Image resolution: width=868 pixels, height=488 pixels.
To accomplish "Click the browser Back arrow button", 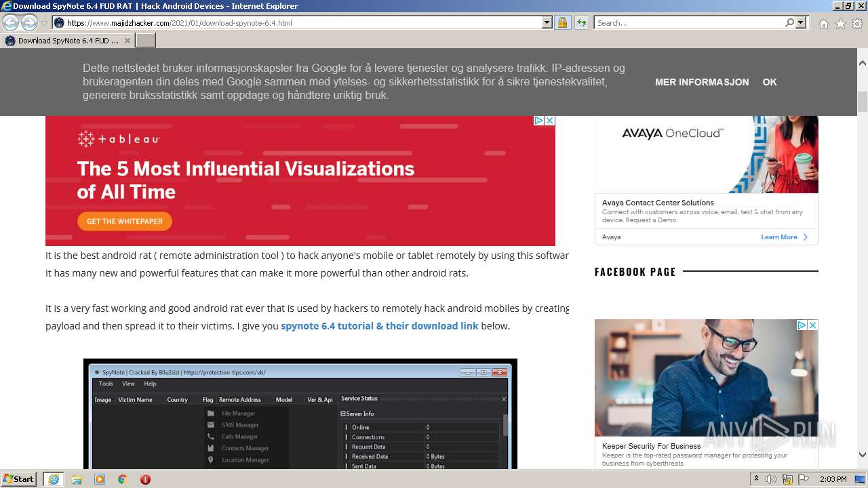I will [10, 23].
